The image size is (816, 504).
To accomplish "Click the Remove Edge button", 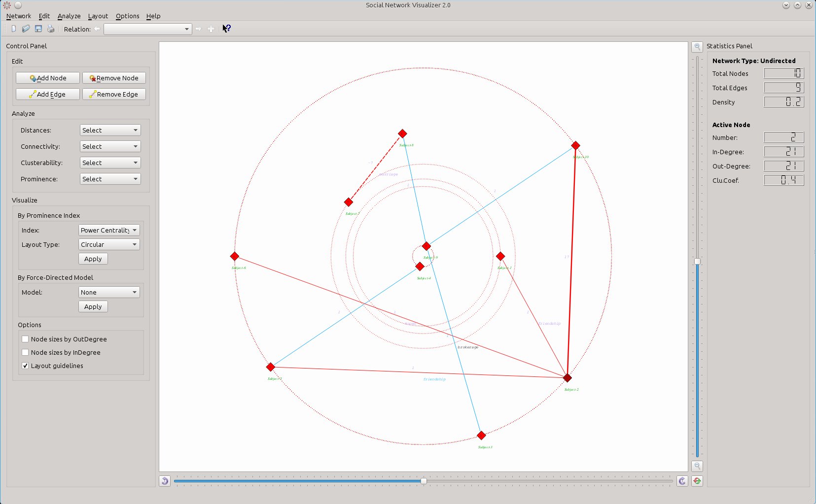I will point(114,94).
